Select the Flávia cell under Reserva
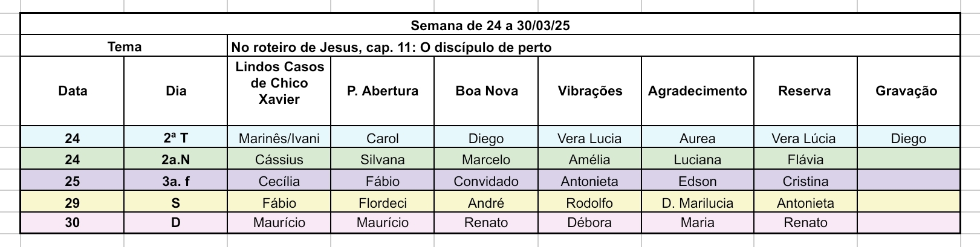 tap(805, 159)
